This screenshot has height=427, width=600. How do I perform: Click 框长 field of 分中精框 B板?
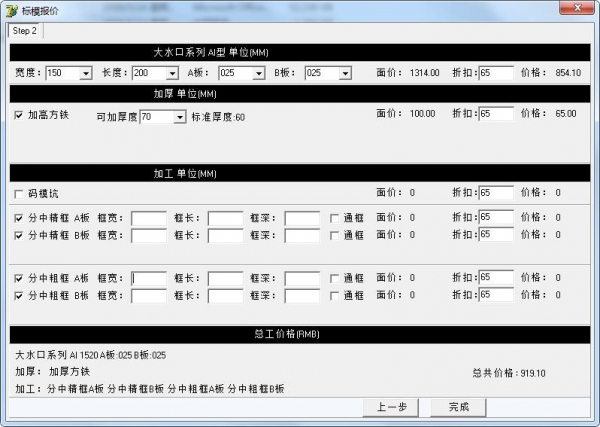(x=225, y=235)
